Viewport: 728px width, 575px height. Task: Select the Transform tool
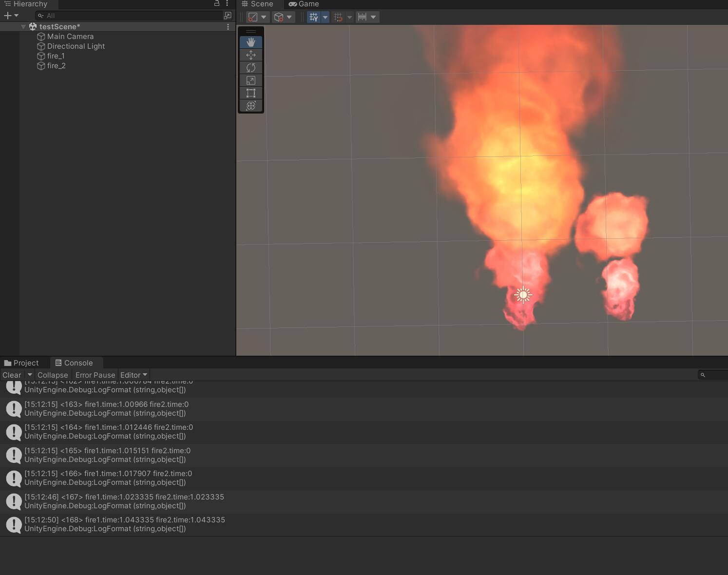pos(251,106)
